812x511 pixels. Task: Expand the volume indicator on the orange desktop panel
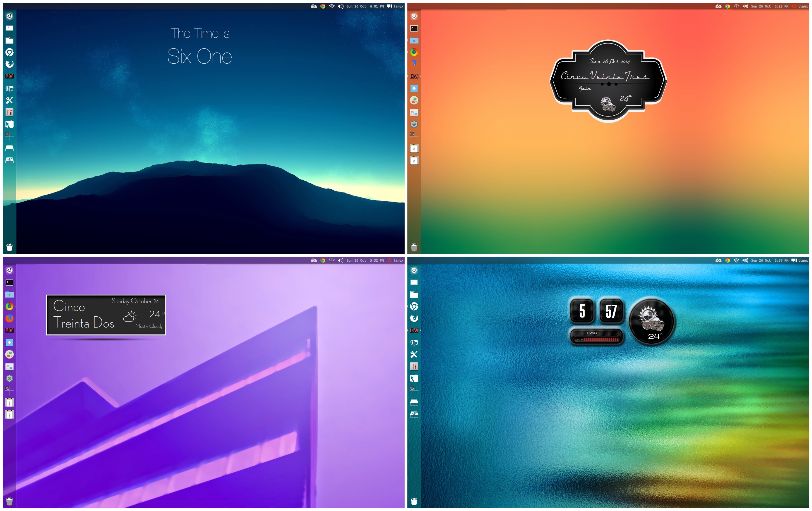pos(745,6)
